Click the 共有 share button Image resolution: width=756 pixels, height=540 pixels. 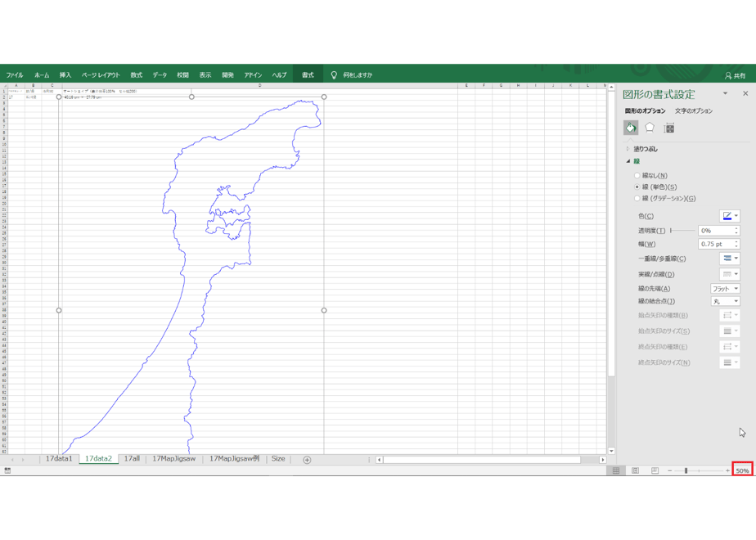point(736,76)
